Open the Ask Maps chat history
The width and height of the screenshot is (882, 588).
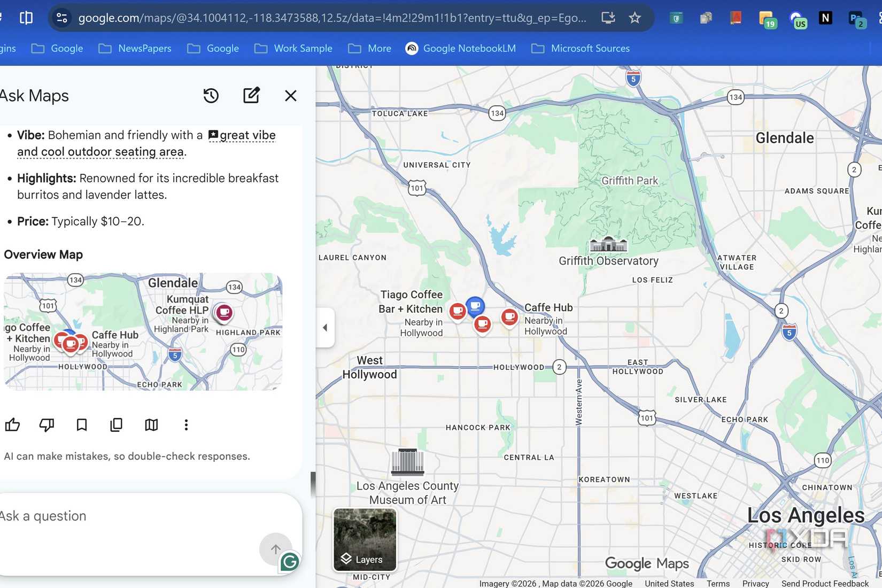[x=211, y=96]
